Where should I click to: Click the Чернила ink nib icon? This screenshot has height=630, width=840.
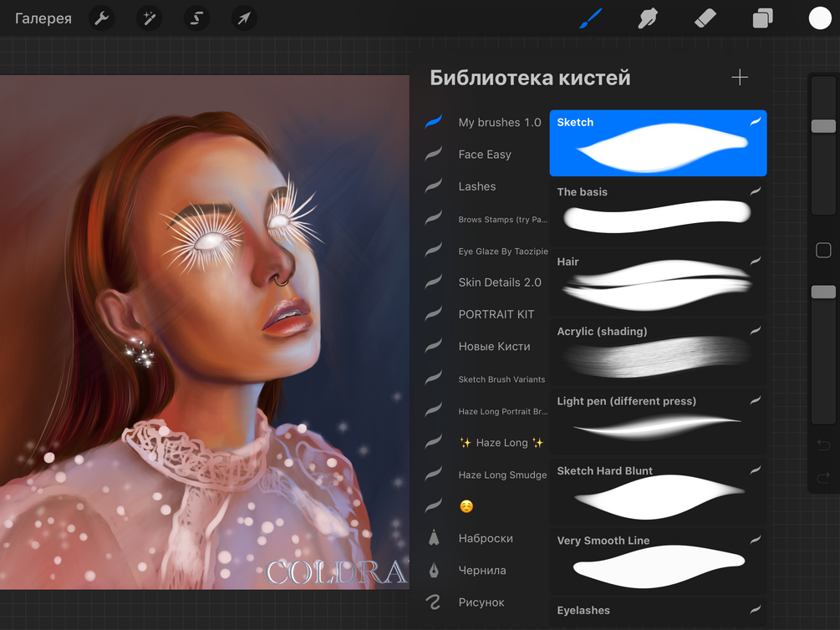coord(434,571)
